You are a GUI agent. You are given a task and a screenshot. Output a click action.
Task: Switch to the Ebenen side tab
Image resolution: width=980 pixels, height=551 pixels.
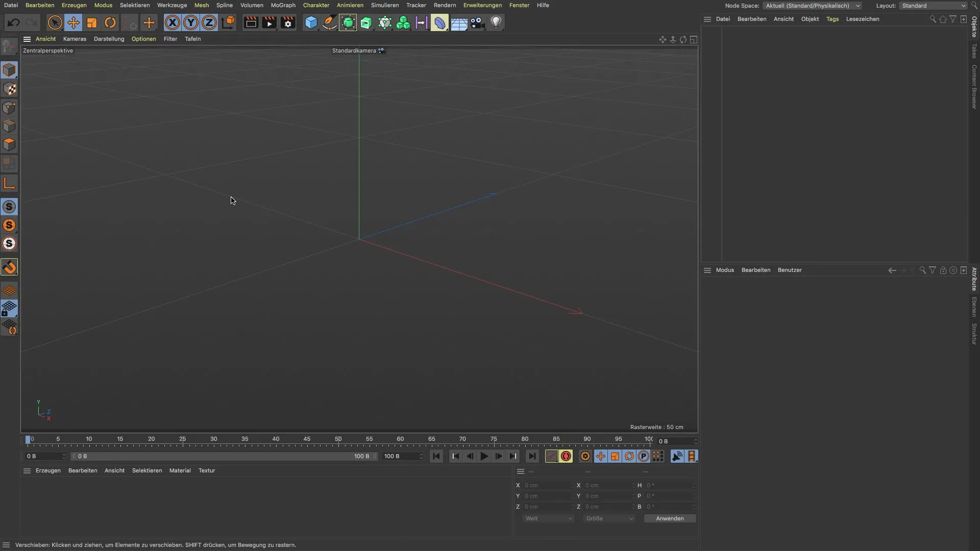pos(974,307)
